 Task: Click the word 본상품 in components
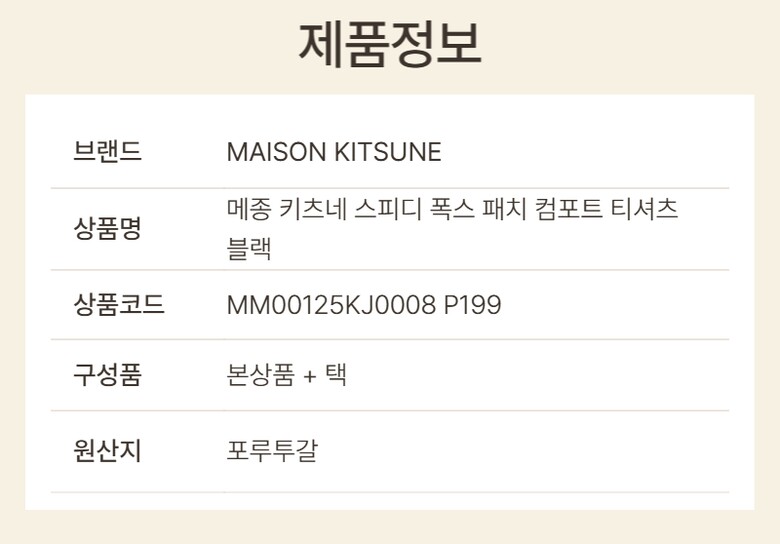[261, 375]
